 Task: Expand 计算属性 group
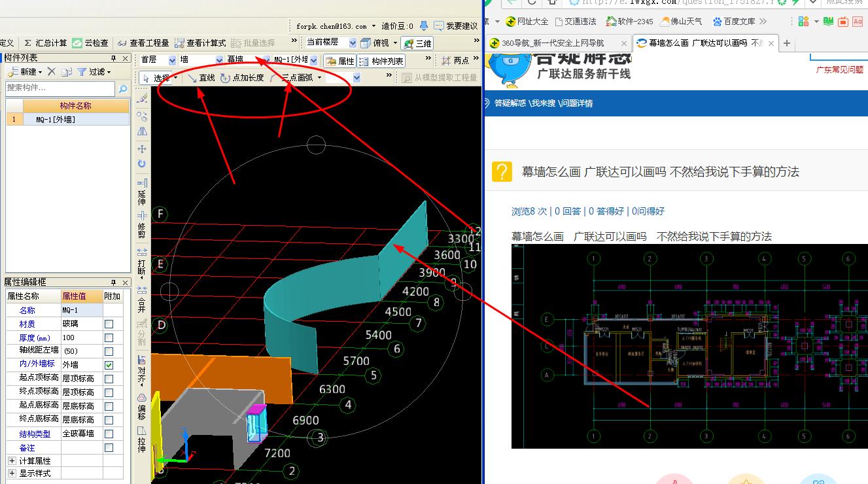pyautogui.click(x=12, y=461)
